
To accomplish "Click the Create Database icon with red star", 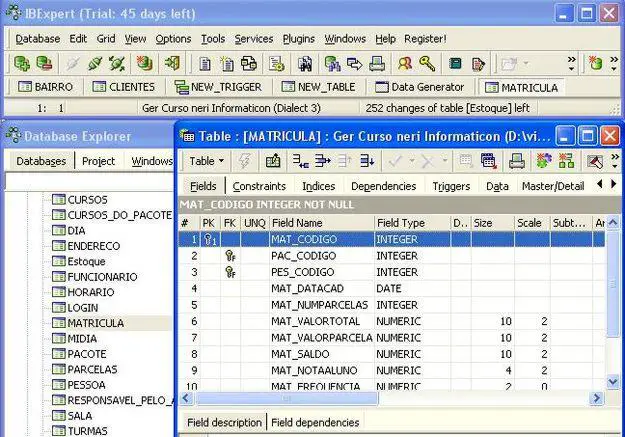I will click(145, 63).
